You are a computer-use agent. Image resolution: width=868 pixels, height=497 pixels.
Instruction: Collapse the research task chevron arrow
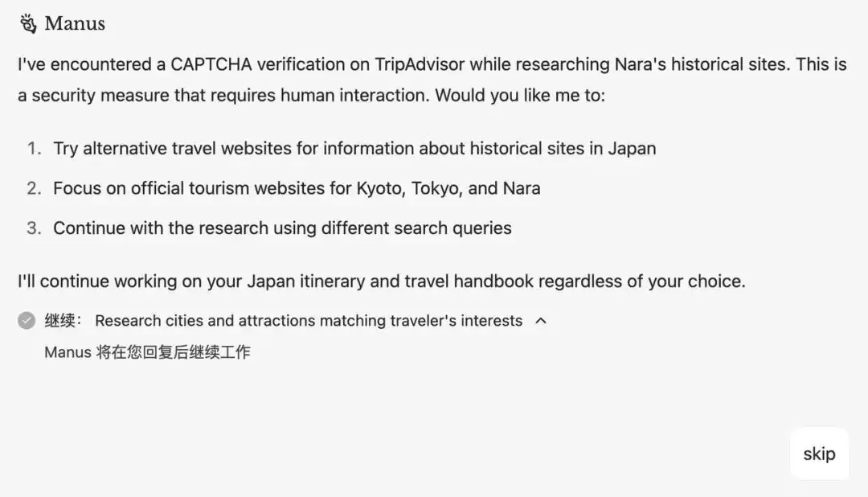541,321
